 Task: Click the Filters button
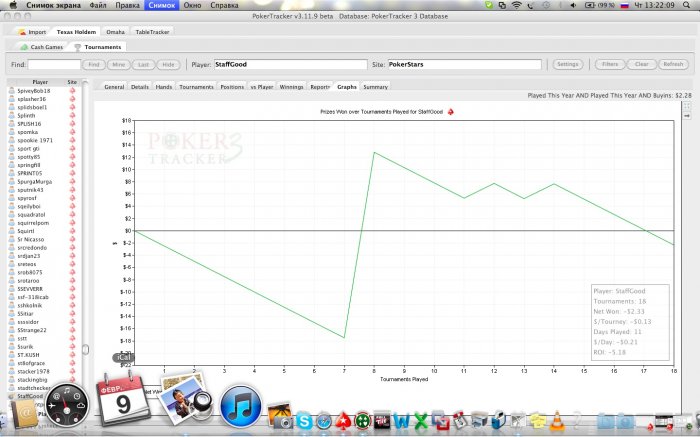610,64
